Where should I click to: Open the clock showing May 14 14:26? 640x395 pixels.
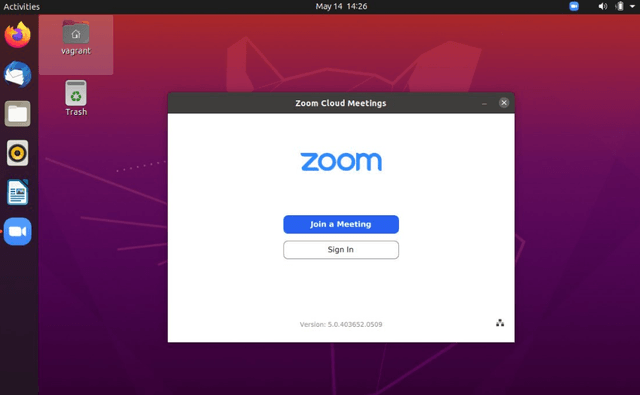click(x=341, y=7)
